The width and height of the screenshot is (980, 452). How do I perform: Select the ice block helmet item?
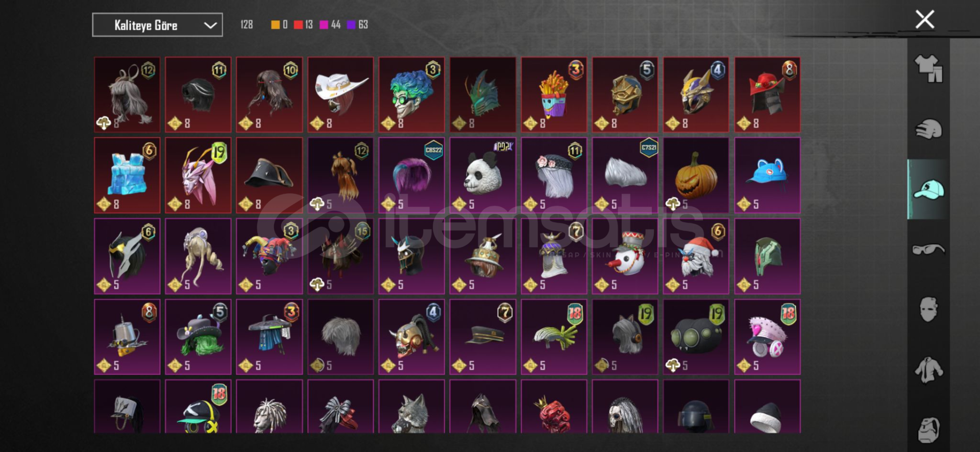tap(127, 175)
